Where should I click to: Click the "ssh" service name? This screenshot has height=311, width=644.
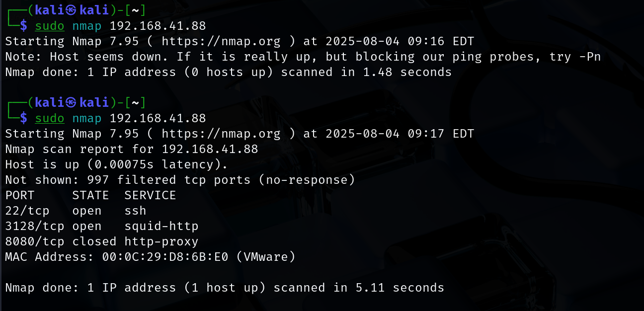(135, 211)
